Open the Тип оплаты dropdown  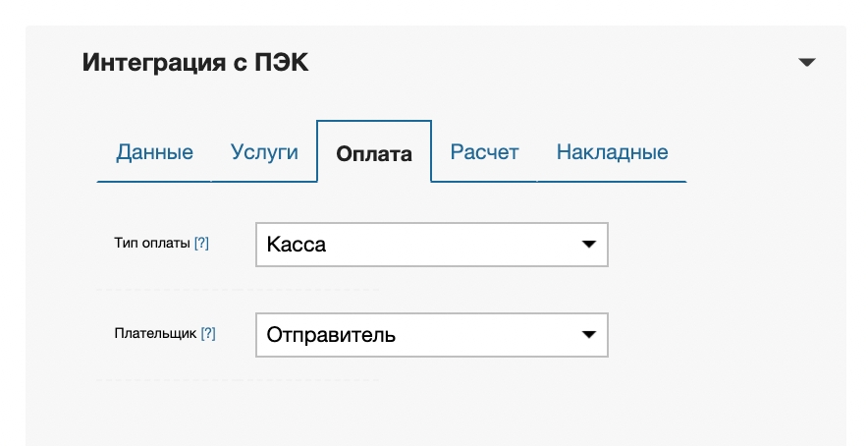[x=431, y=245]
